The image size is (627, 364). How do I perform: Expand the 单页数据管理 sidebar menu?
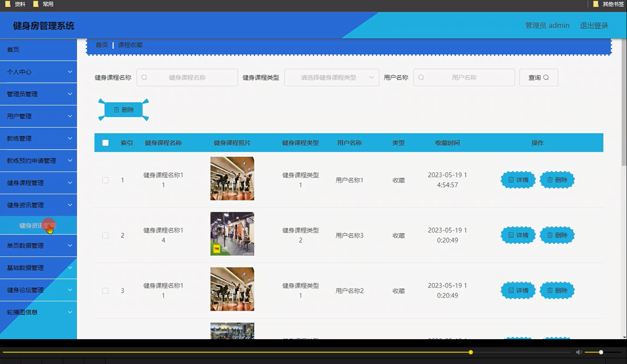click(x=38, y=246)
